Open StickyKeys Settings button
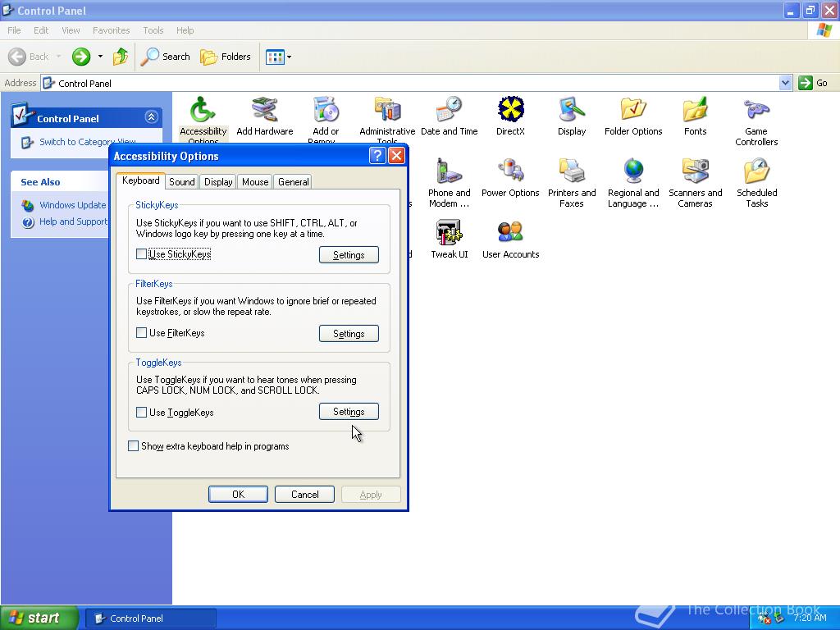Viewport: 840px width, 630px height. click(349, 255)
